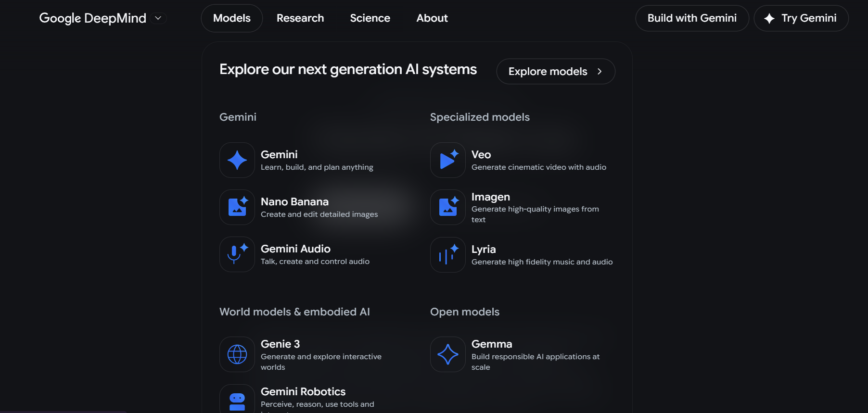Click 'Create and edit detailed images' text
This screenshot has width=868, height=413.
319,214
